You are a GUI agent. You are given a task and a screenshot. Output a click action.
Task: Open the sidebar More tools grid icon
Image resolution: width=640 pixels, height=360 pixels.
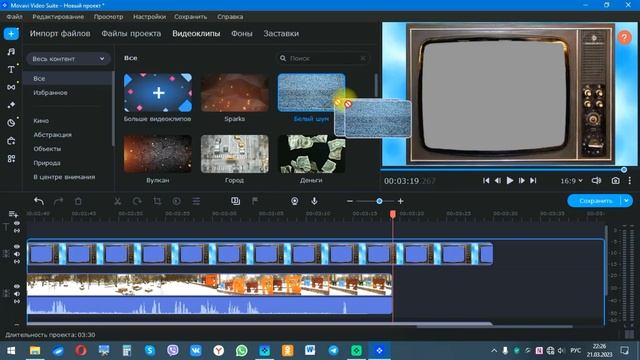11,158
